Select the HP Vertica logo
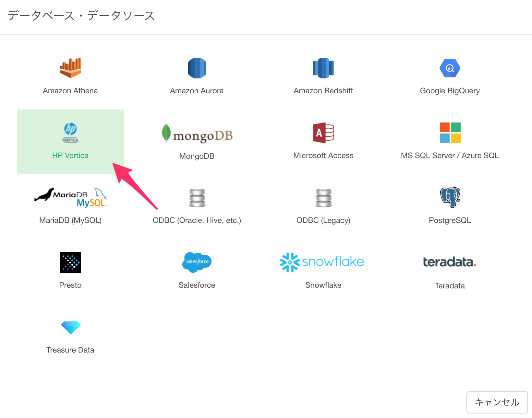The width and height of the screenshot is (532, 418). (x=70, y=133)
